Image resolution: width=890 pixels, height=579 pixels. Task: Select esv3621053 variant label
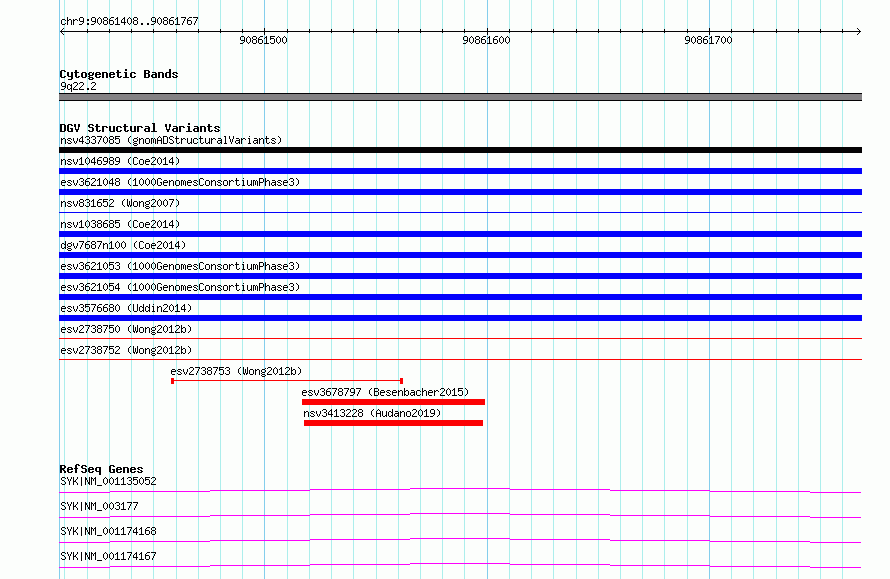tap(180, 266)
